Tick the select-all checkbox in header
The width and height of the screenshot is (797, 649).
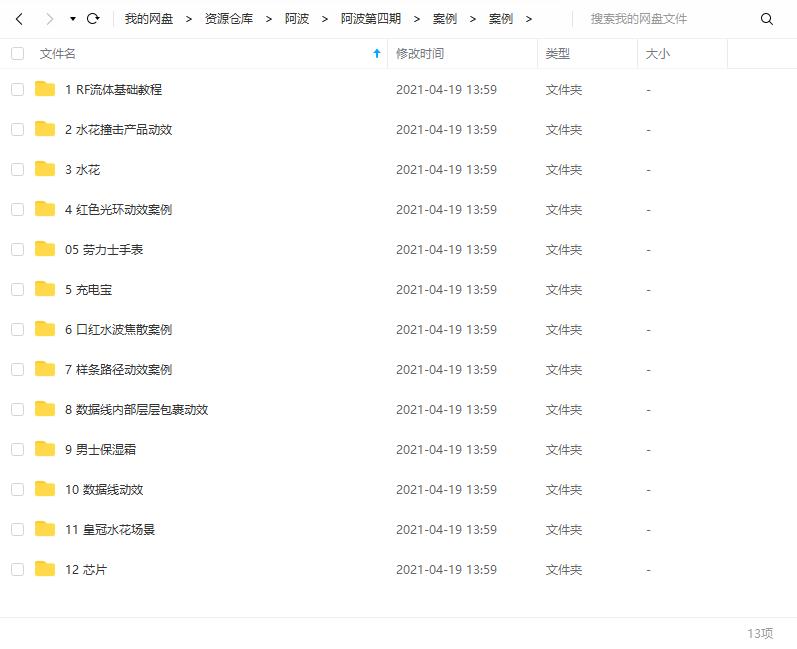17,54
